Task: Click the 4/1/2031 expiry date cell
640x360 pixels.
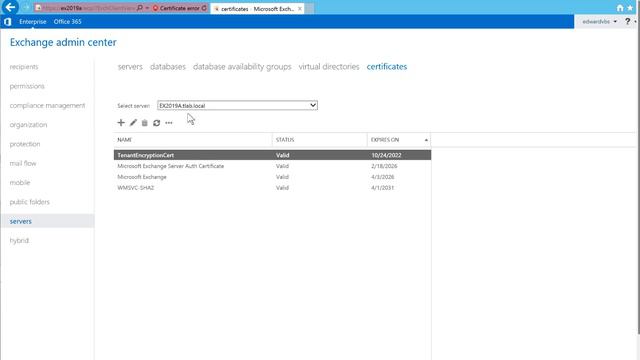Action: point(382,188)
